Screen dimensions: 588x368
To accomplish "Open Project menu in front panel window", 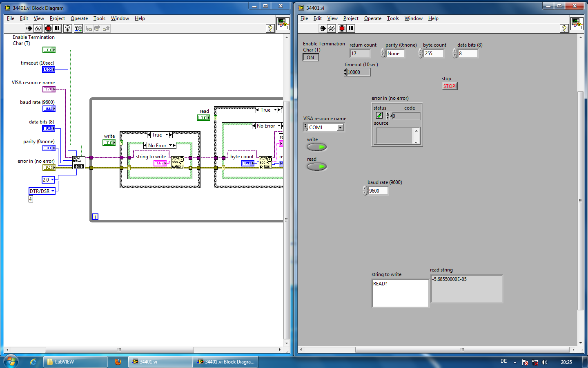I will coord(351,18).
